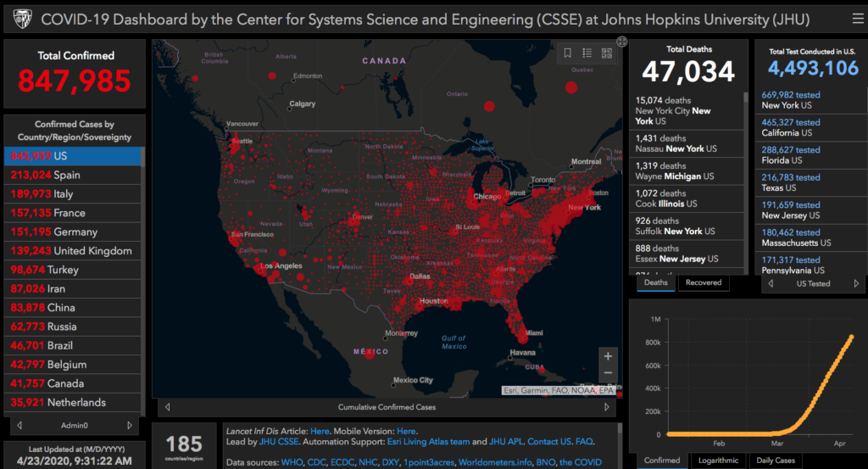This screenshot has width=868, height=469.
Task: Open the bookmarks icon on the map
Action: click(x=568, y=53)
